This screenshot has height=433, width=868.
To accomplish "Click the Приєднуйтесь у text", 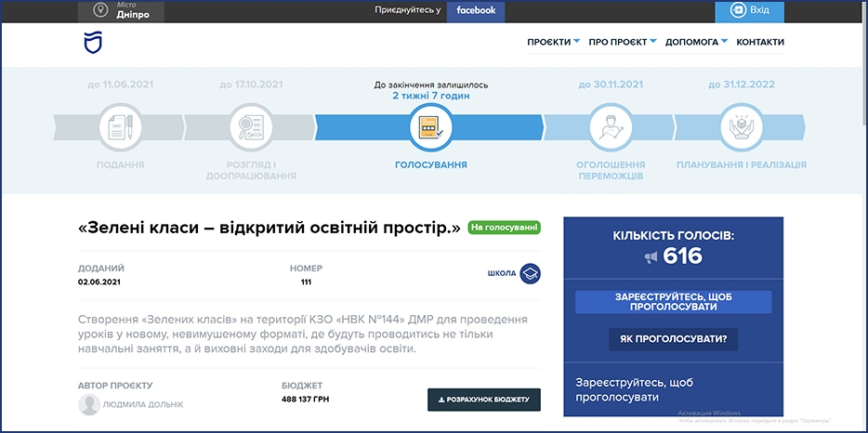I will (407, 10).
